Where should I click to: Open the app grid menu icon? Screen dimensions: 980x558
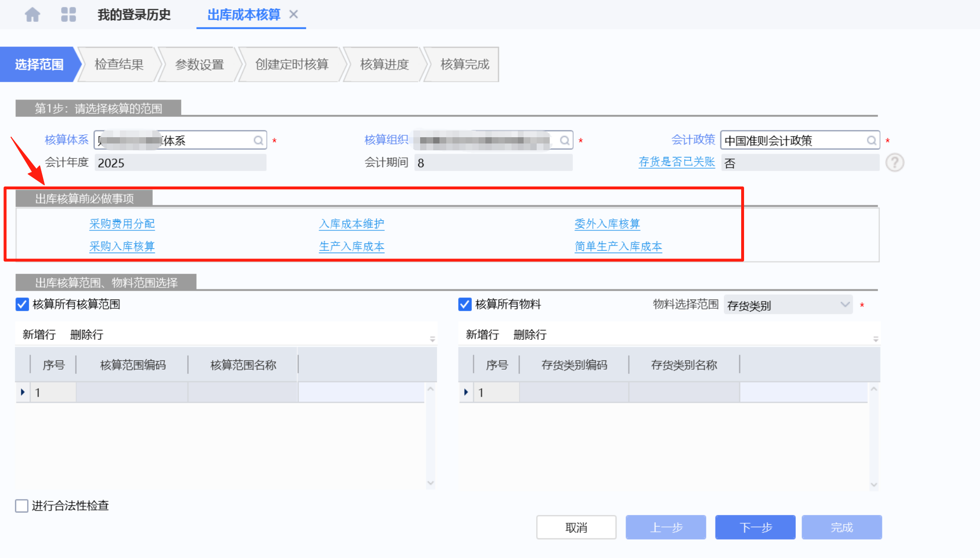[x=68, y=14]
